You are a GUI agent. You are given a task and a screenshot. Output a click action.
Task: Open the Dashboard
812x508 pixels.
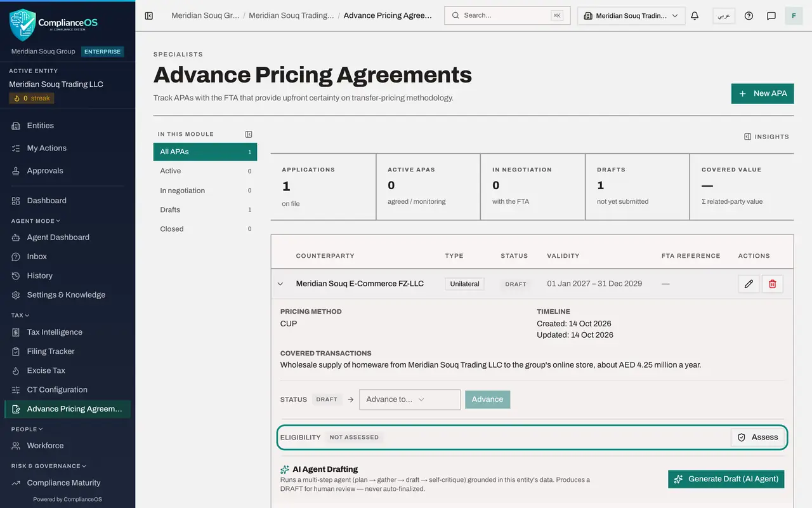(67, 201)
